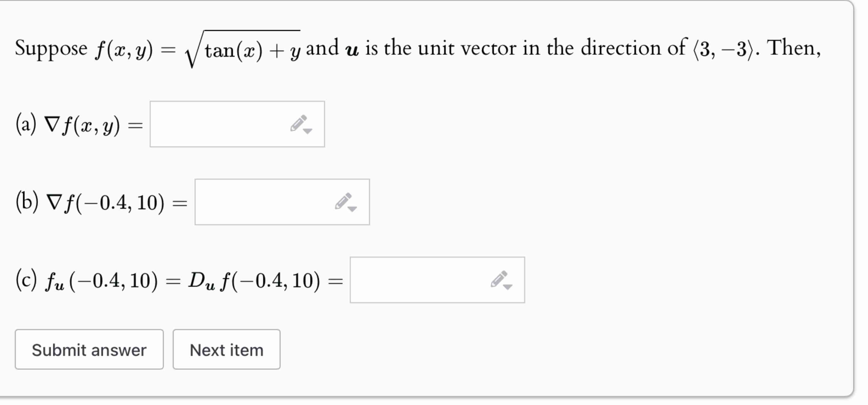Click the Submit answer button
The width and height of the screenshot is (868, 405).
tap(89, 350)
